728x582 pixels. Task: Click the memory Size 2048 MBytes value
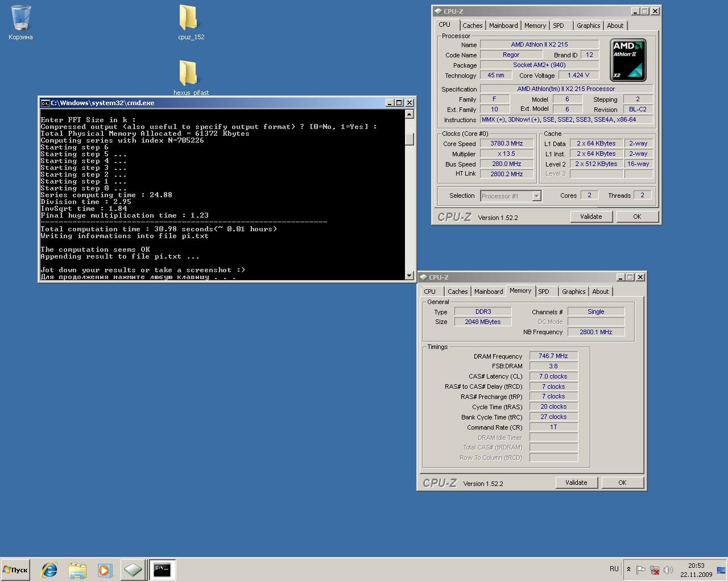[x=483, y=322]
